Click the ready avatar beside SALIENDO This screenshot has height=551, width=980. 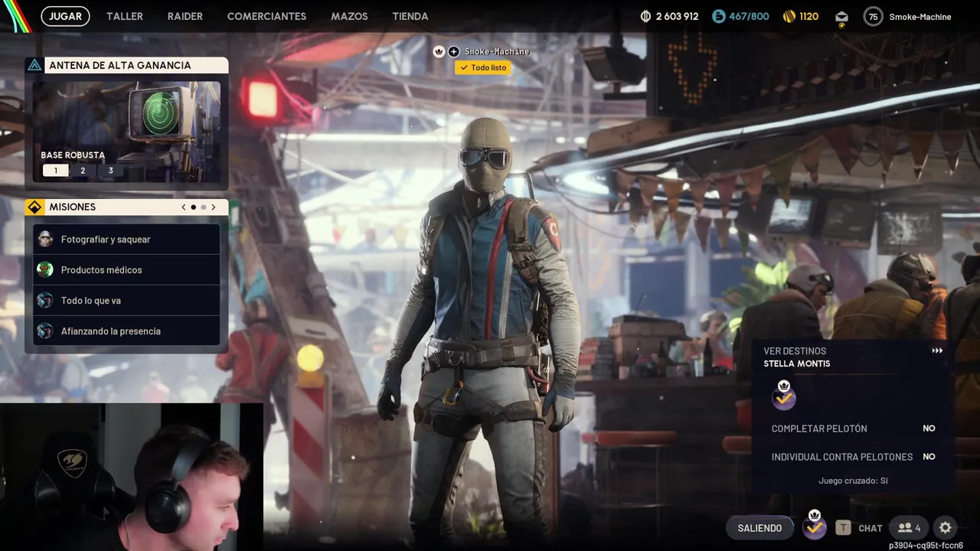[x=815, y=527]
